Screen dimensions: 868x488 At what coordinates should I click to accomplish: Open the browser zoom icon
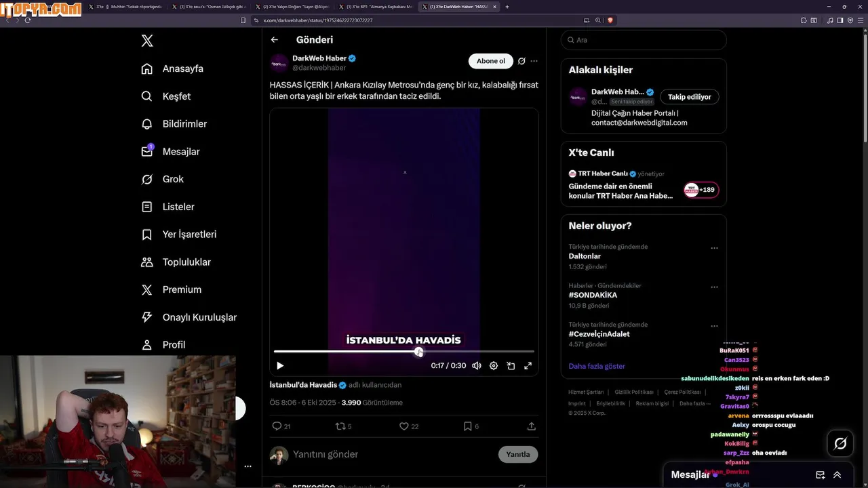coord(598,20)
